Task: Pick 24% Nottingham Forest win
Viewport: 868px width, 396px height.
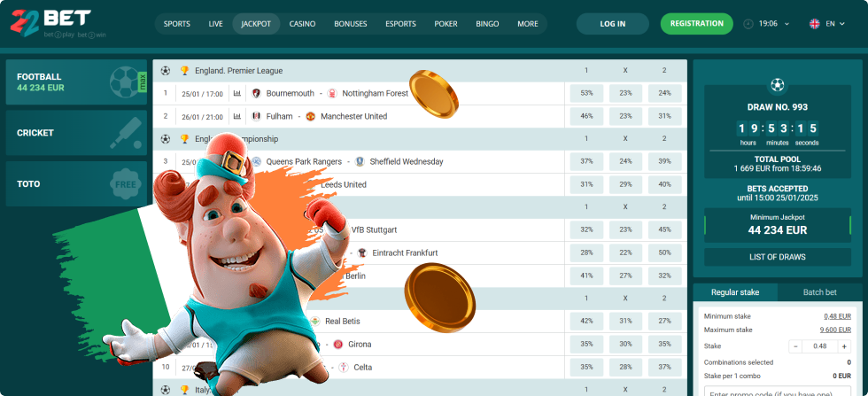Action: (x=664, y=94)
